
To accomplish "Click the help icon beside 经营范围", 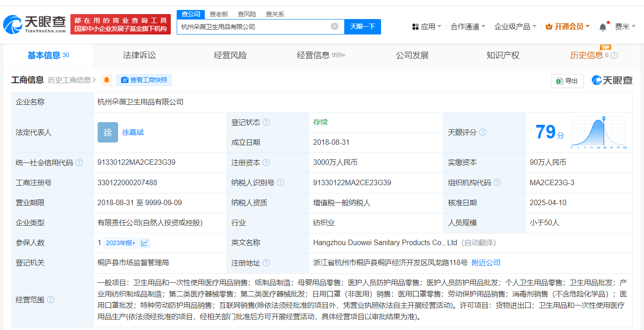I will tap(50, 300).
